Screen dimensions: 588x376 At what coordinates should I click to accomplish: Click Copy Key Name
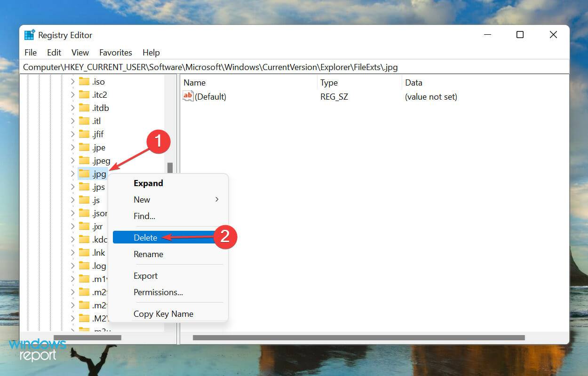[x=163, y=313]
